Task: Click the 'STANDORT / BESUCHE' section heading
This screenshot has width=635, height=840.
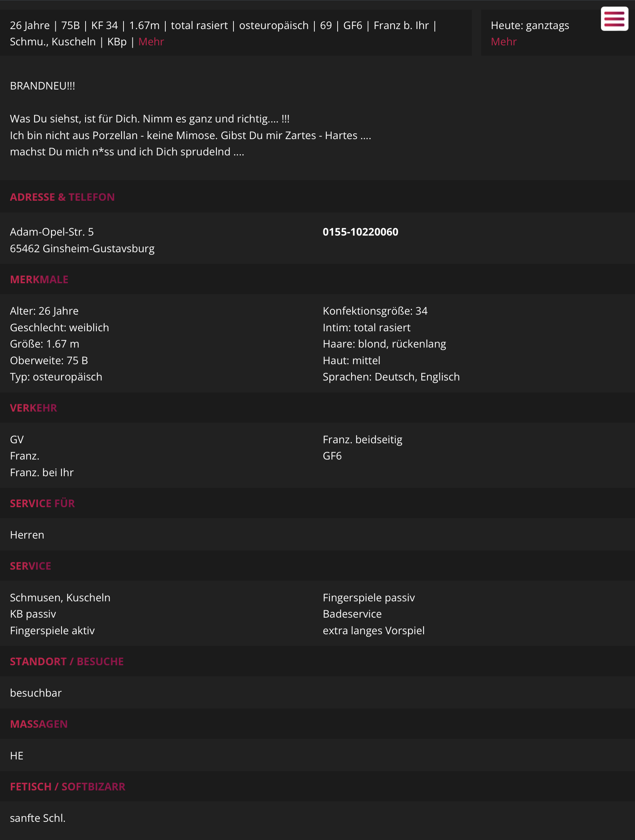Action: (x=67, y=662)
